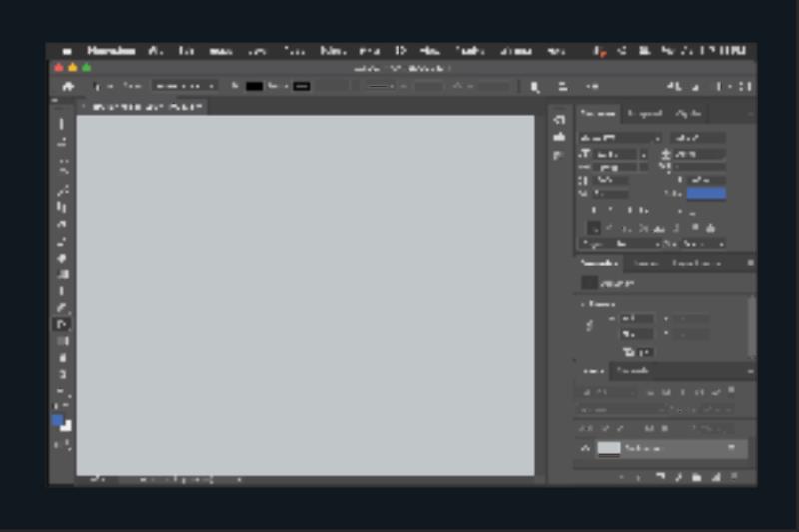Toggle All Caps in the Character panel
The image size is (799, 532).
click(x=631, y=210)
